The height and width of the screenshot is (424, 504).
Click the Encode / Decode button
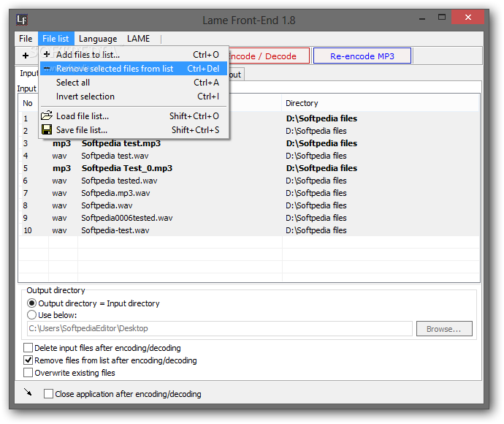[x=269, y=56]
